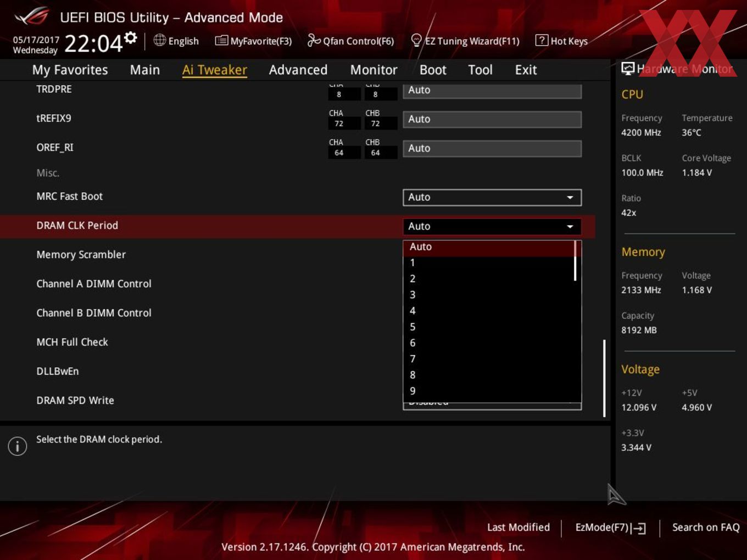Click the Qfan Control fan icon
This screenshot has width=747, height=560.
coord(314,40)
